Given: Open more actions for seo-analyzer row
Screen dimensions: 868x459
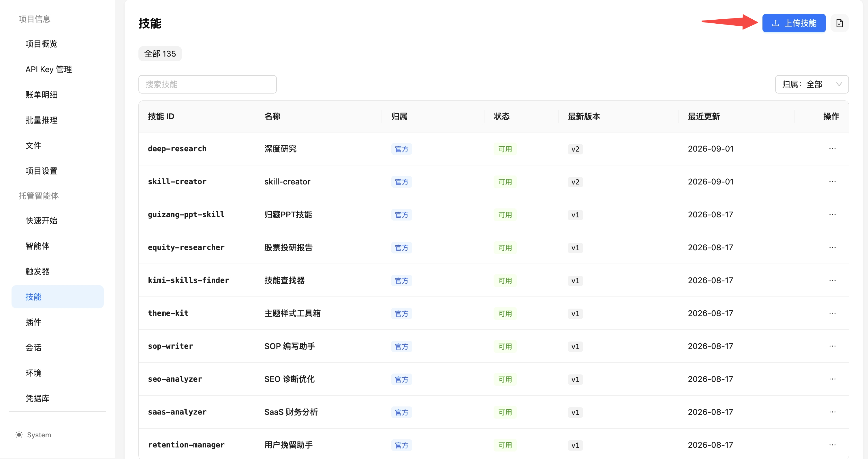Looking at the screenshot, I should 832,379.
